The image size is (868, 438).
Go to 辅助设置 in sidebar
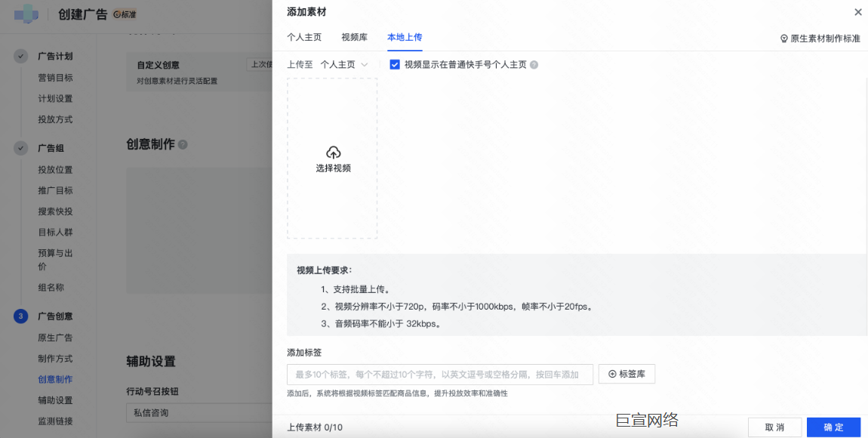[55, 400]
